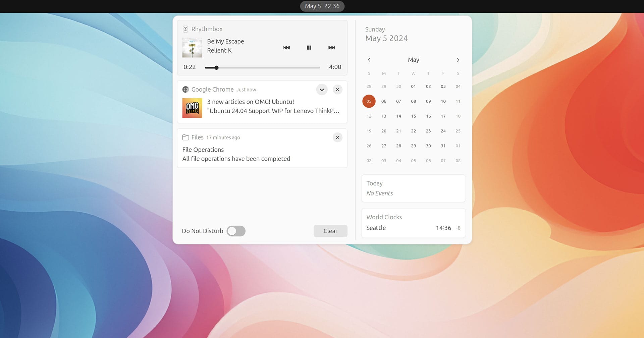Go to the previous month in calendar
Screen dimensions: 644x338
[369, 60]
